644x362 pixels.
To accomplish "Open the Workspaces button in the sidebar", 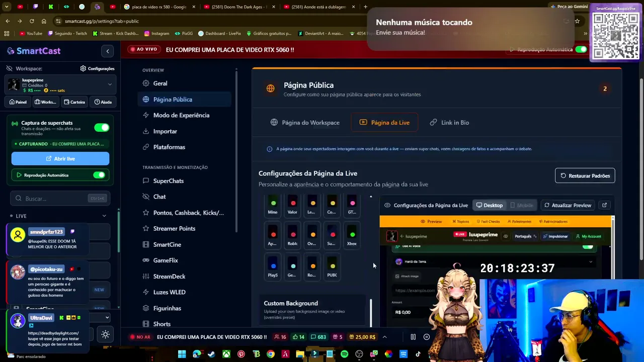I will [x=45, y=102].
